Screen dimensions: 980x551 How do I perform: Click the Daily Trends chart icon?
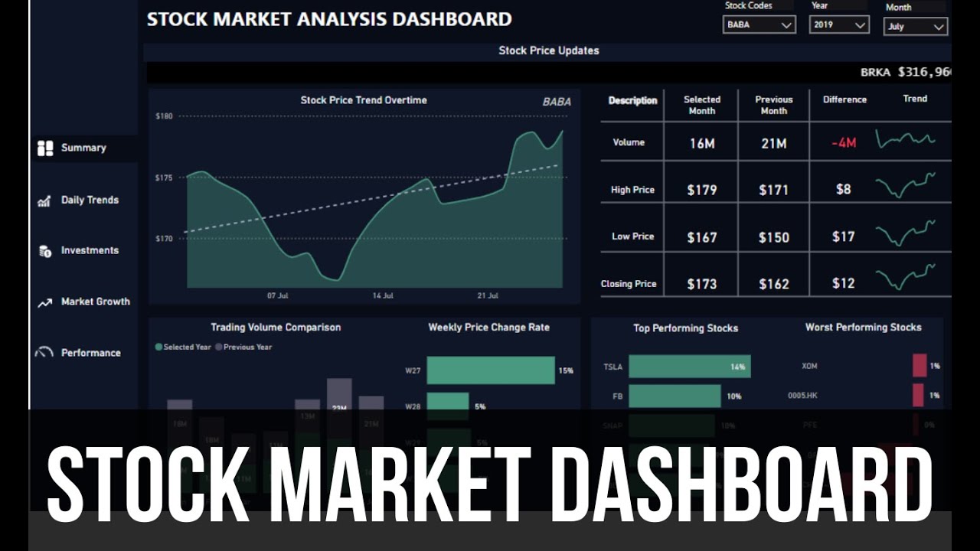point(44,201)
